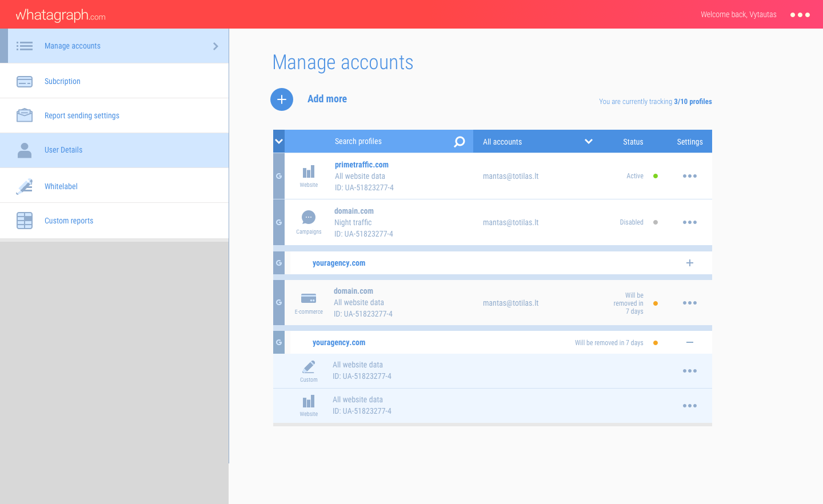This screenshot has width=823, height=504.
Task: Go to Manage accounts menu item
Action: point(114,46)
